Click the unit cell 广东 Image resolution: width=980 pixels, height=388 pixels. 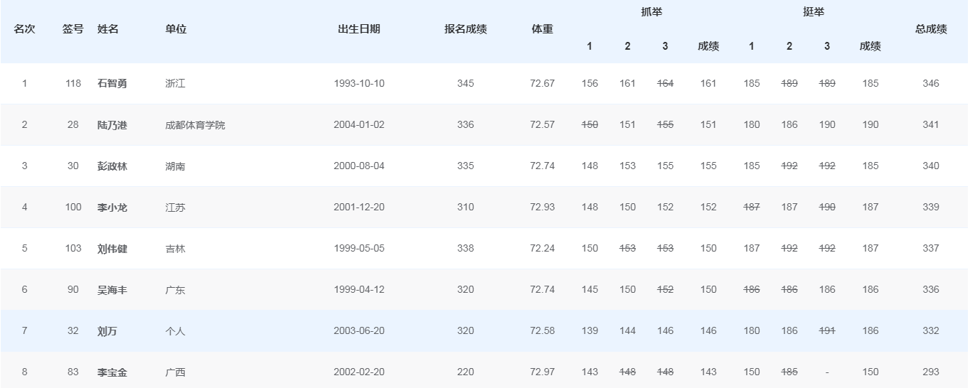[x=175, y=289]
